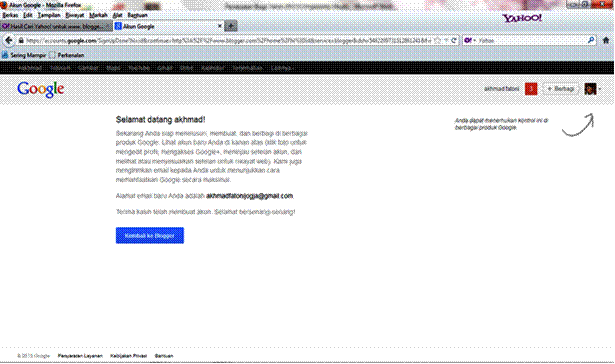
Task: Click Gambar in the black Google bar
Action: [88, 68]
